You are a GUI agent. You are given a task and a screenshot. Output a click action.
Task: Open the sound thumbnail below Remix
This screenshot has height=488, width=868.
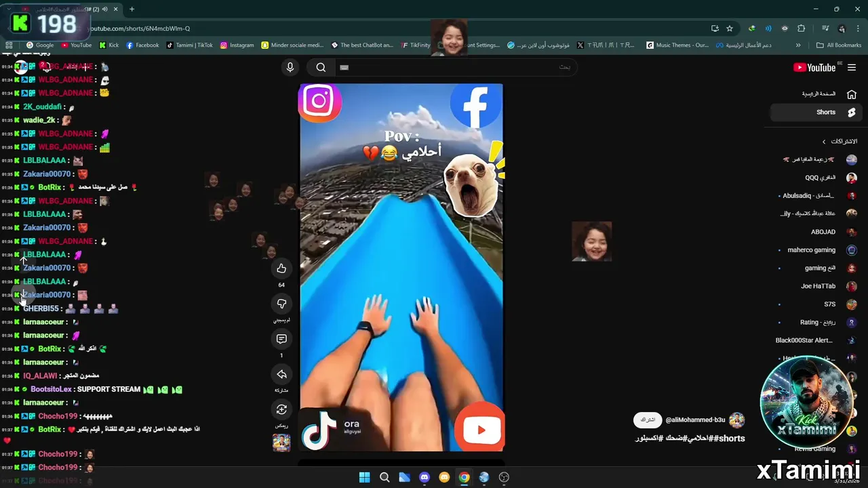[x=281, y=442]
